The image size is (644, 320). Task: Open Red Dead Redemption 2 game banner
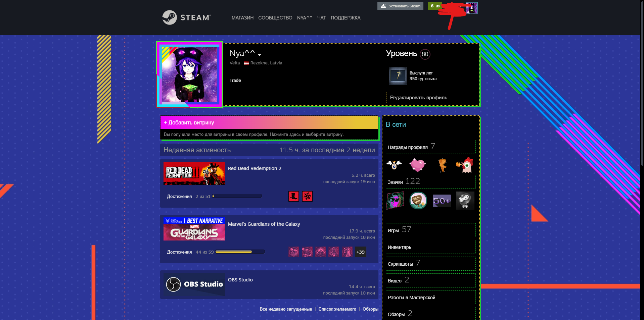(194, 173)
